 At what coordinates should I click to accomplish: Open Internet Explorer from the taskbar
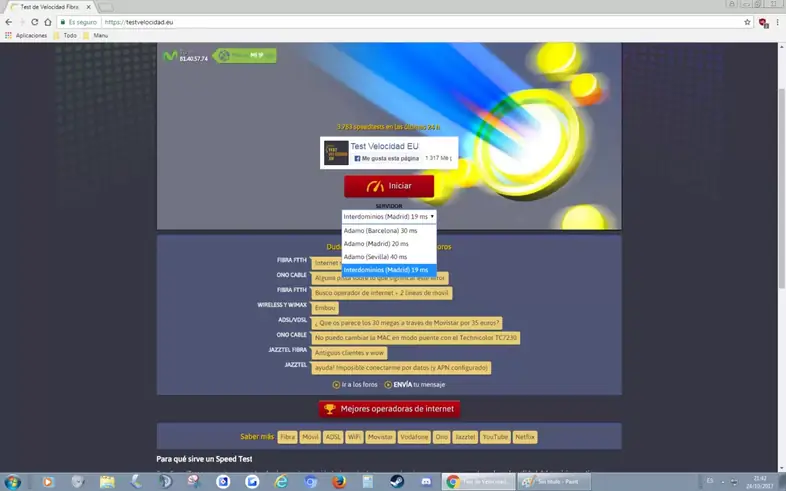[x=281, y=482]
